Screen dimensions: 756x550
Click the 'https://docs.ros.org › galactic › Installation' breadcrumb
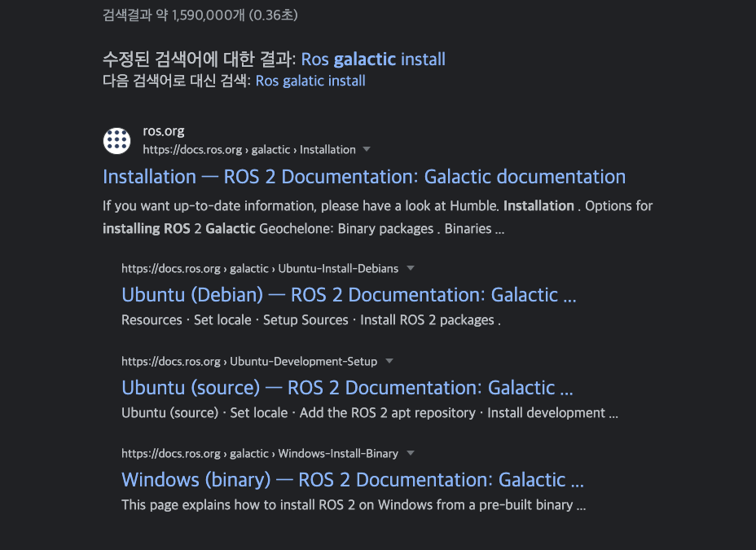pyautogui.click(x=249, y=150)
